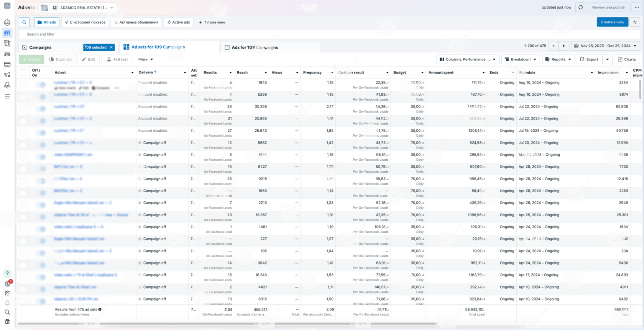Select the Активные объявления view
Viewport: 644px width, 330px height.
click(x=136, y=22)
